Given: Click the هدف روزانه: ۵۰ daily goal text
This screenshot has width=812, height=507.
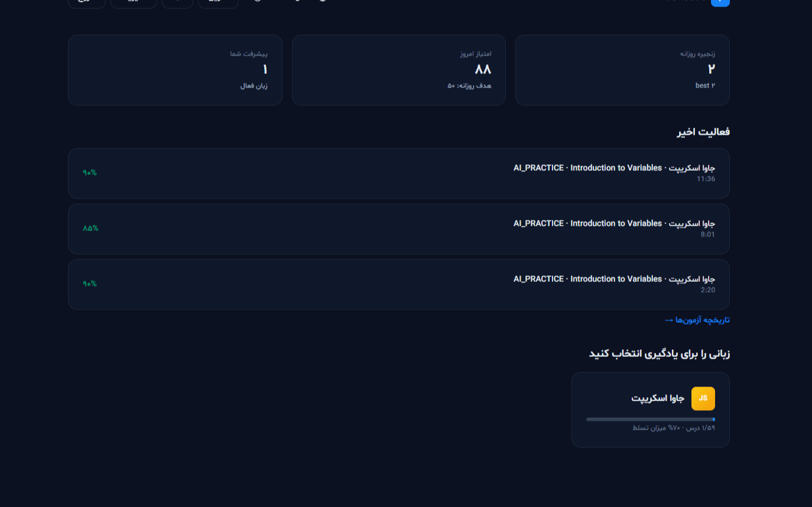Looking at the screenshot, I should [x=469, y=86].
